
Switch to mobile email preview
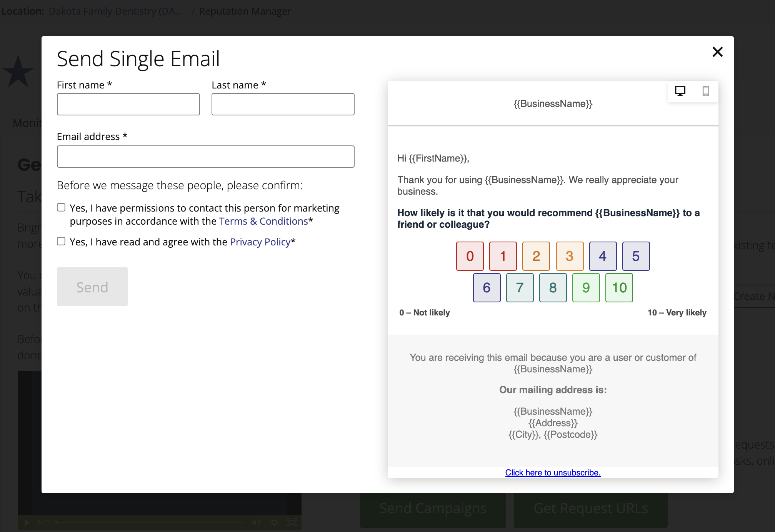coord(706,91)
